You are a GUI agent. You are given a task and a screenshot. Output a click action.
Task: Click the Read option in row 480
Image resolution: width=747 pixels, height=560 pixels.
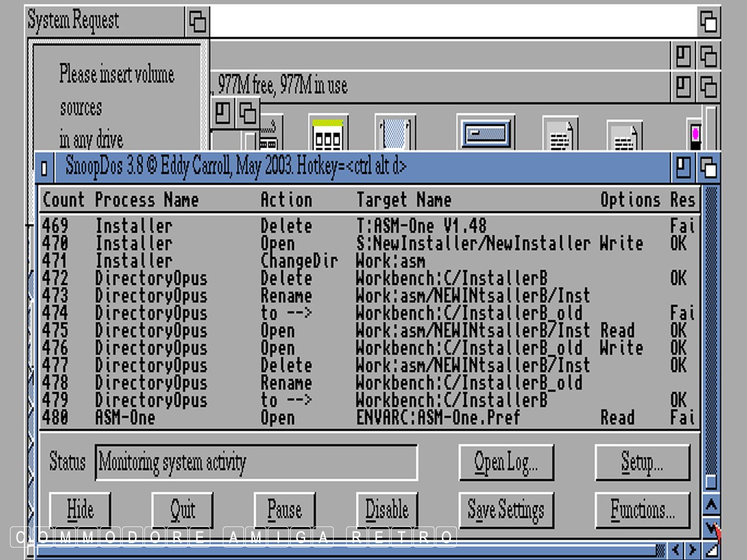click(x=618, y=418)
